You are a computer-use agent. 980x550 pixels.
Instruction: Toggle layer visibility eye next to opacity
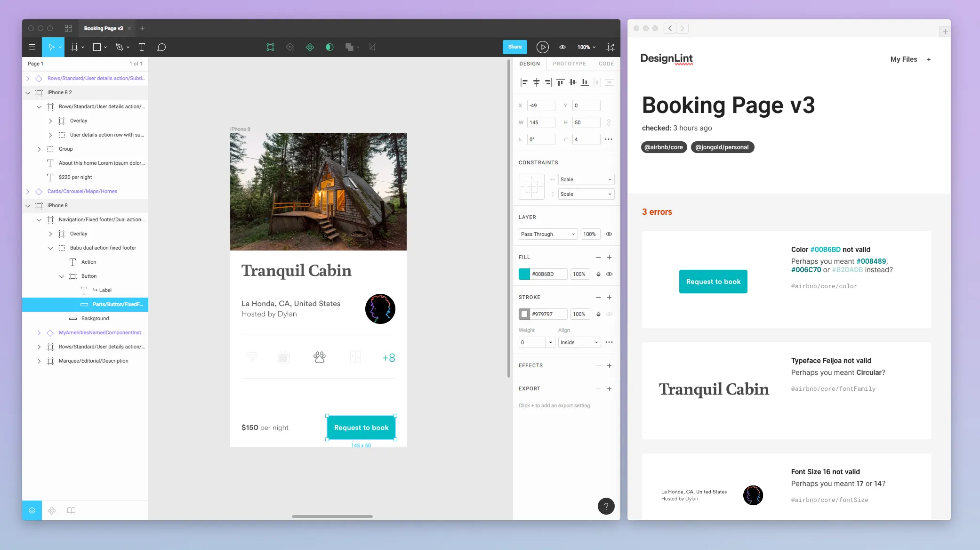pyautogui.click(x=609, y=234)
